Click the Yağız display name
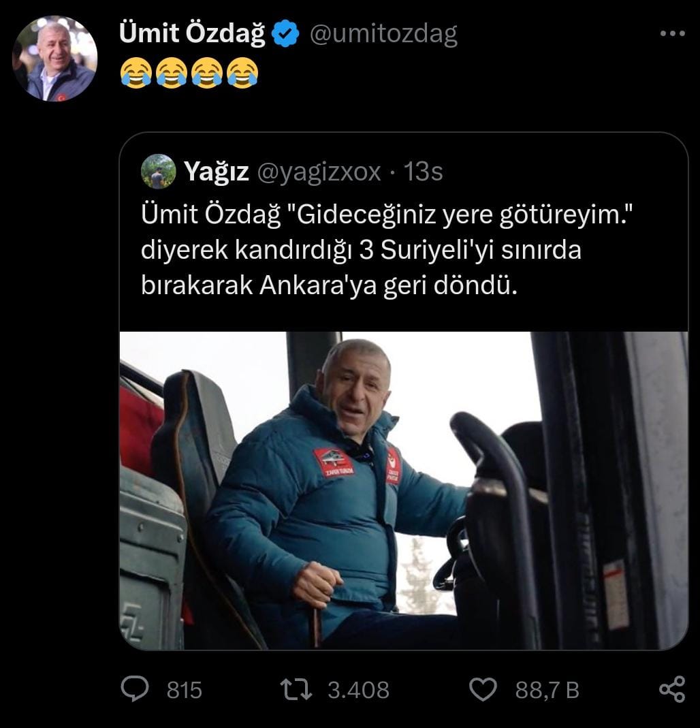 (x=217, y=172)
